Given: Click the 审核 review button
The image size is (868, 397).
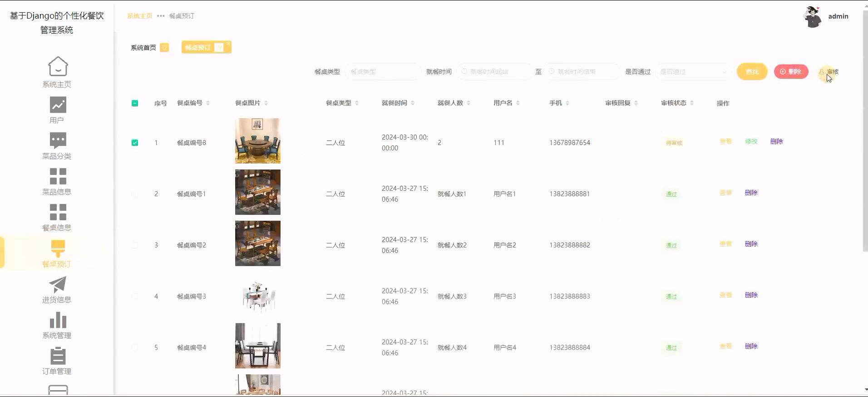Looking at the screenshot, I should (829, 72).
